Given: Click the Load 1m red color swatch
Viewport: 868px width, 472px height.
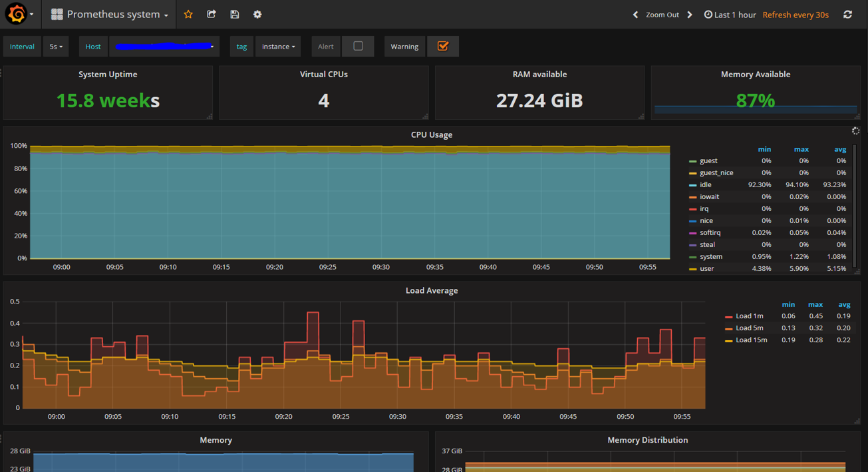Looking at the screenshot, I should pyautogui.click(x=729, y=317).
